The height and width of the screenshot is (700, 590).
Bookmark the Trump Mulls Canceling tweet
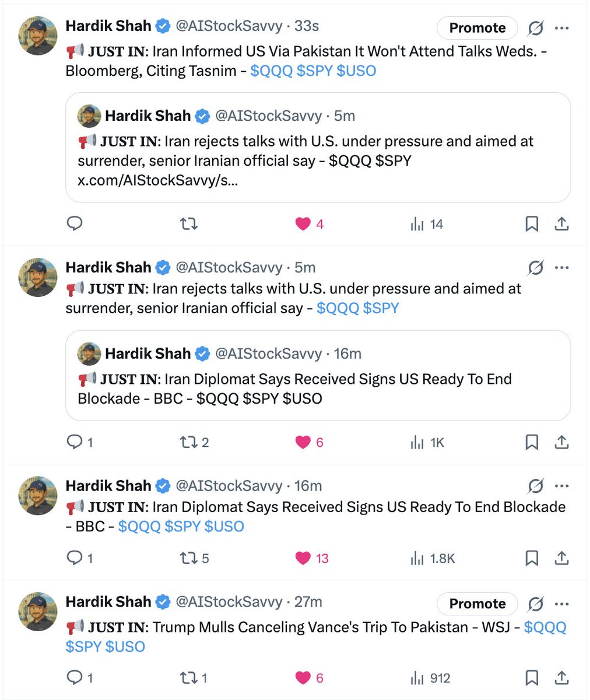coord(532,678)
